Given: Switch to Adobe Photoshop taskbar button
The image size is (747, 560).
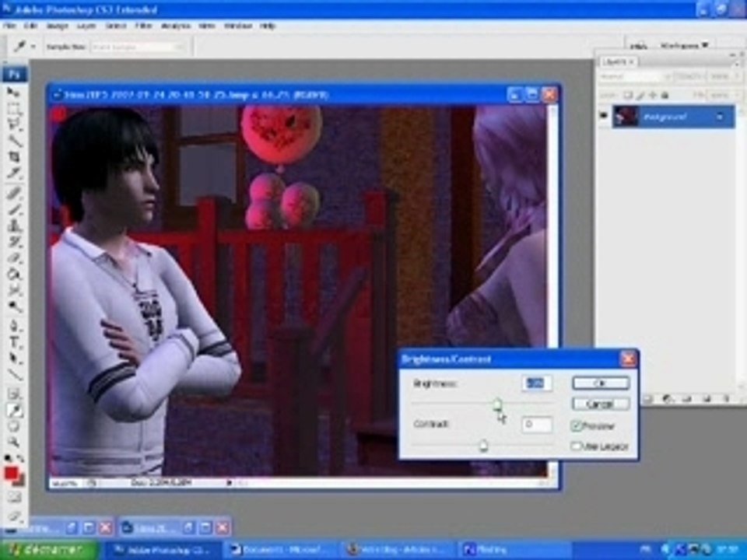Looking at the screenshot, I should (x=162, y=550).
